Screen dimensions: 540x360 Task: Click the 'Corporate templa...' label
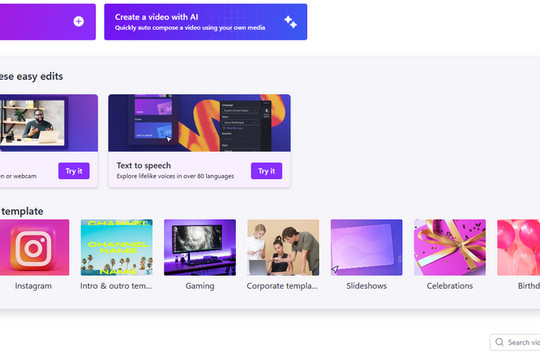[282, 286]
